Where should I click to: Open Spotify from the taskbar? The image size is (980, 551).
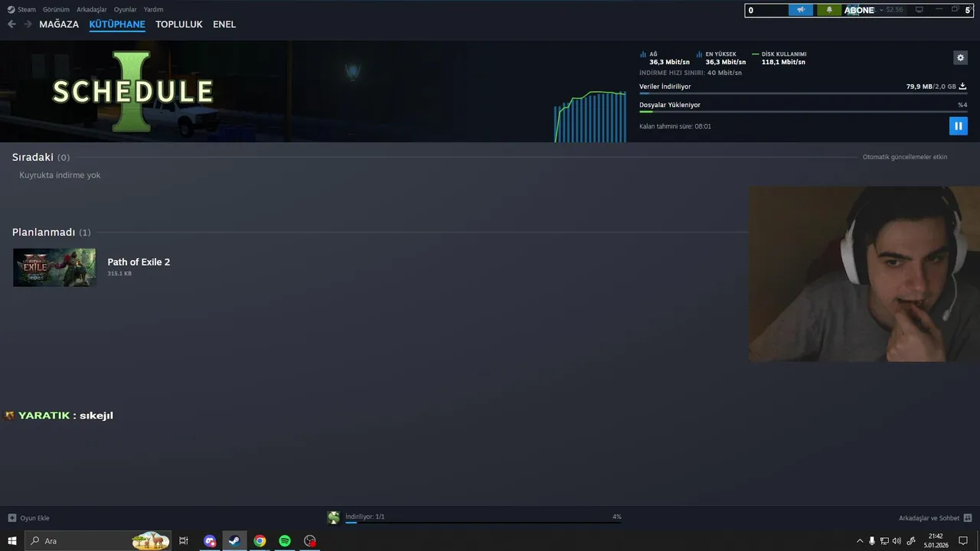[285, 541]
